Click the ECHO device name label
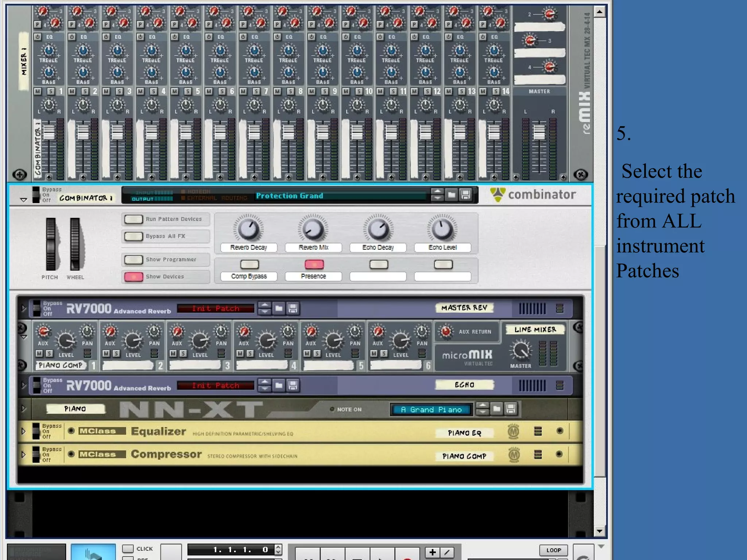This screenshot has width=747, height=560. pos(464,385)
